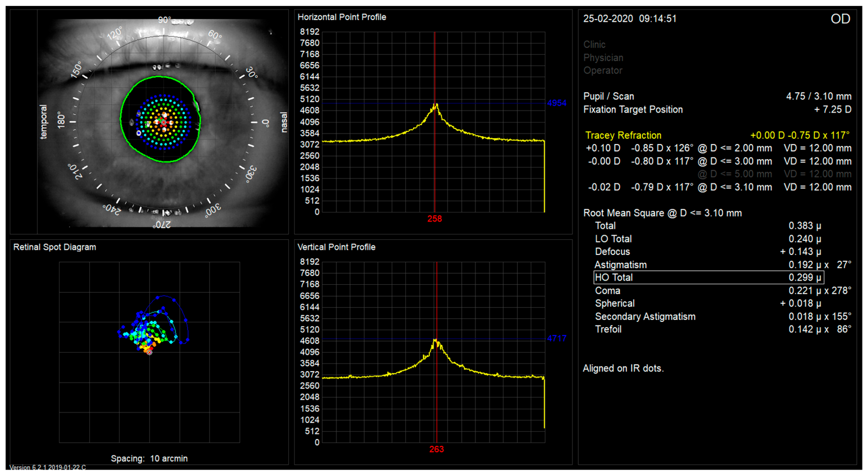Click the Retinal Spot Diagram title
The height and width of the screenshot is (476, 868).
coord(55,247)
